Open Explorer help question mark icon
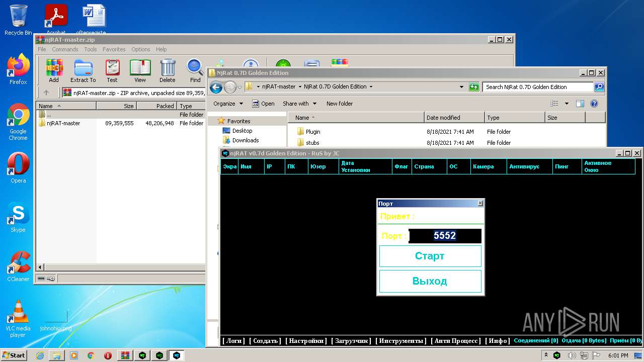644x362 pixels. coord(594,104)
